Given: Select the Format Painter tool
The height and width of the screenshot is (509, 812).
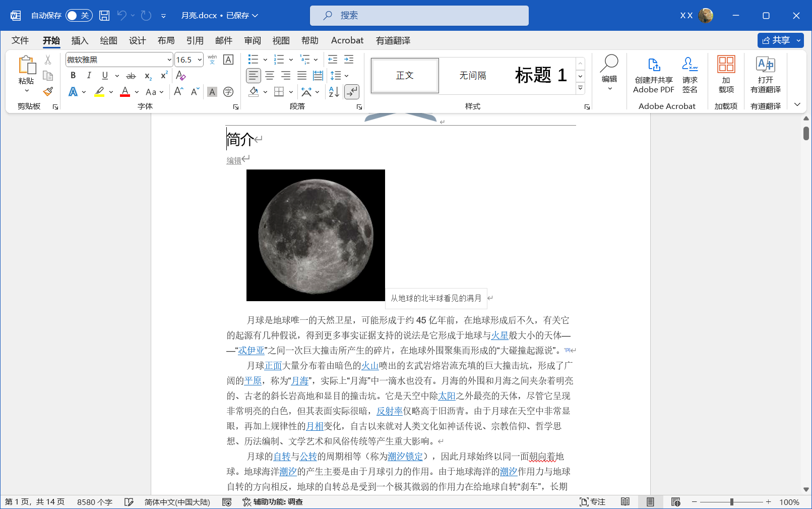Looking at the screenshot, I should point(47,91).
